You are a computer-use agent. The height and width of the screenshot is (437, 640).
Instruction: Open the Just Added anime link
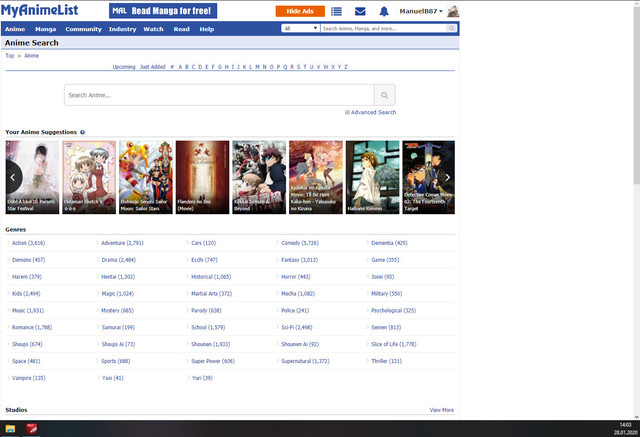pos(153,66)
